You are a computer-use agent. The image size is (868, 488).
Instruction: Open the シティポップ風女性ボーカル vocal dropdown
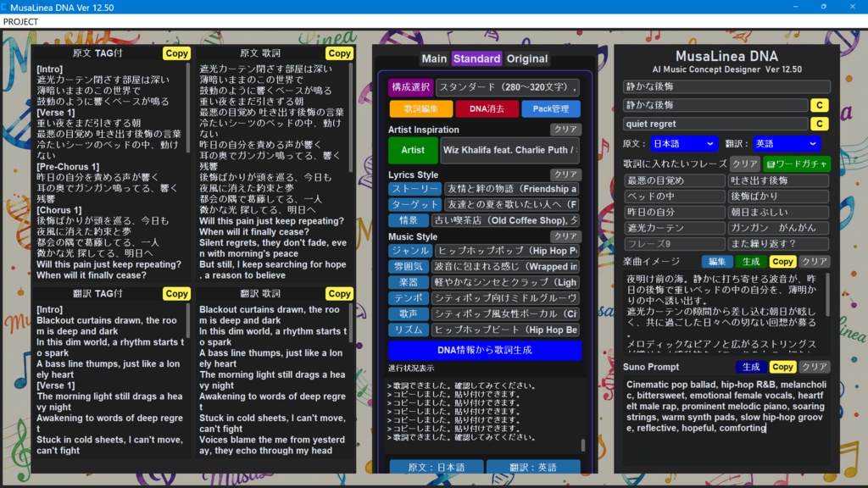pos(505,313)
